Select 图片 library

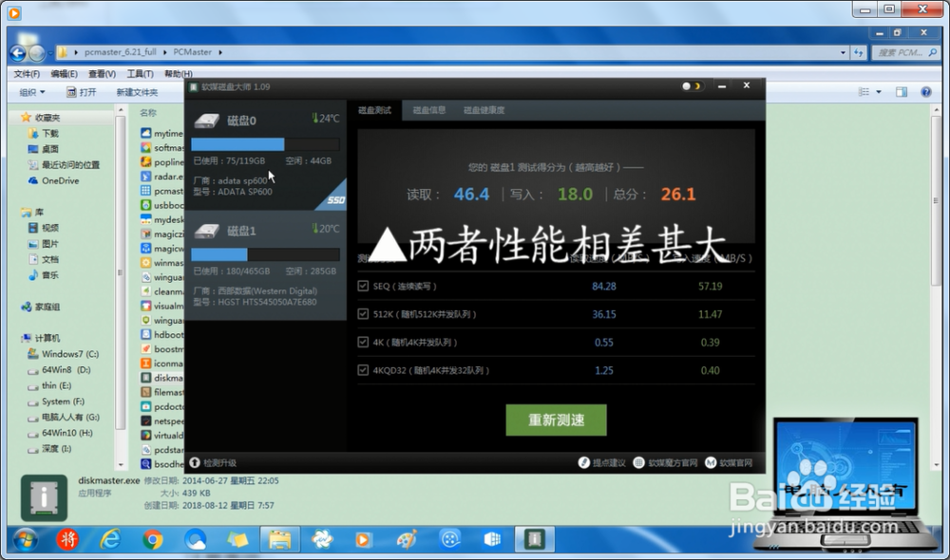click(x=43, y=243)
